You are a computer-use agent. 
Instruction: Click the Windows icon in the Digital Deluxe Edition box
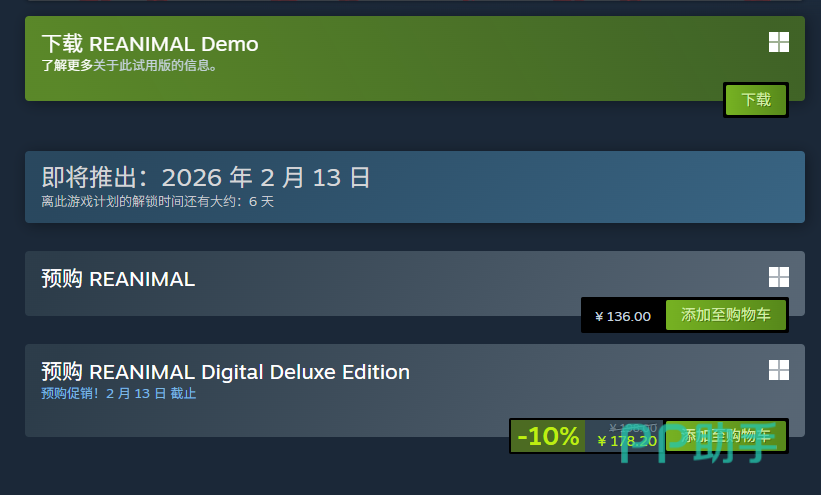click(x=778, y=370)
